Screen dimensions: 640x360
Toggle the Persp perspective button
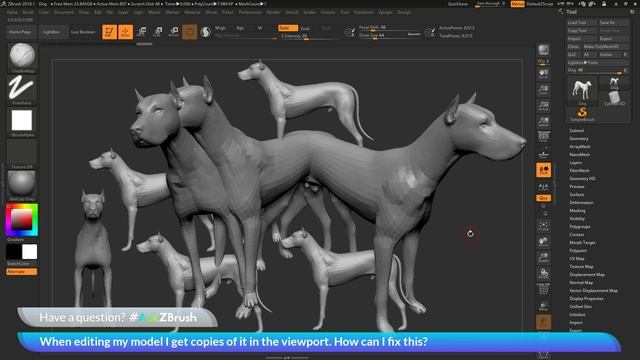click(x=543, y=137)
